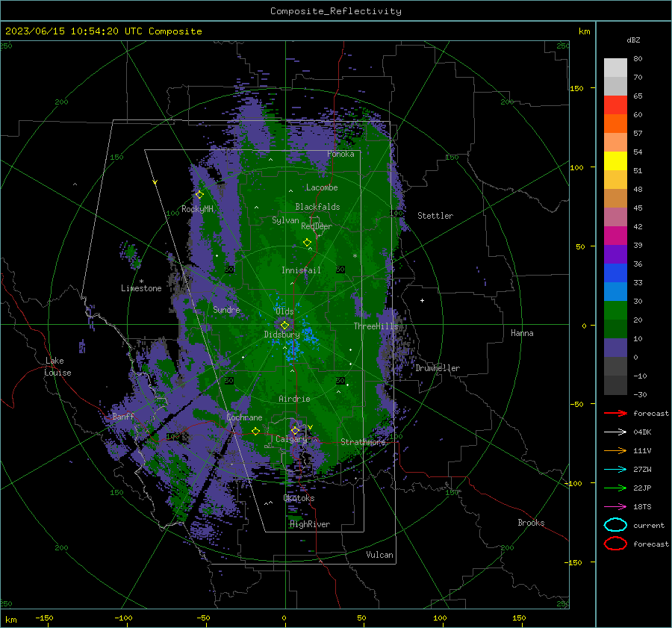Click the Composite_Reflectivity title text
Viewport: 672px width, 628px height.
[335, 11]
